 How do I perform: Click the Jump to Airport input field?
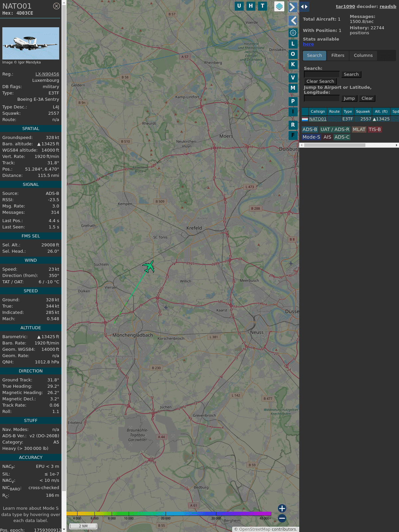322,98
